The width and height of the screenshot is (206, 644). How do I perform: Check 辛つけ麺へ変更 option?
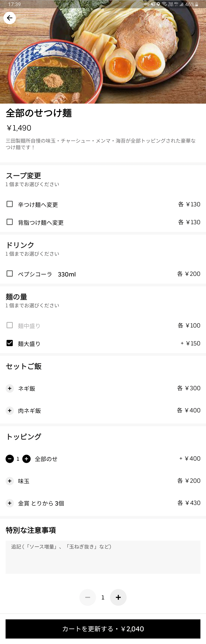point(10,204)
